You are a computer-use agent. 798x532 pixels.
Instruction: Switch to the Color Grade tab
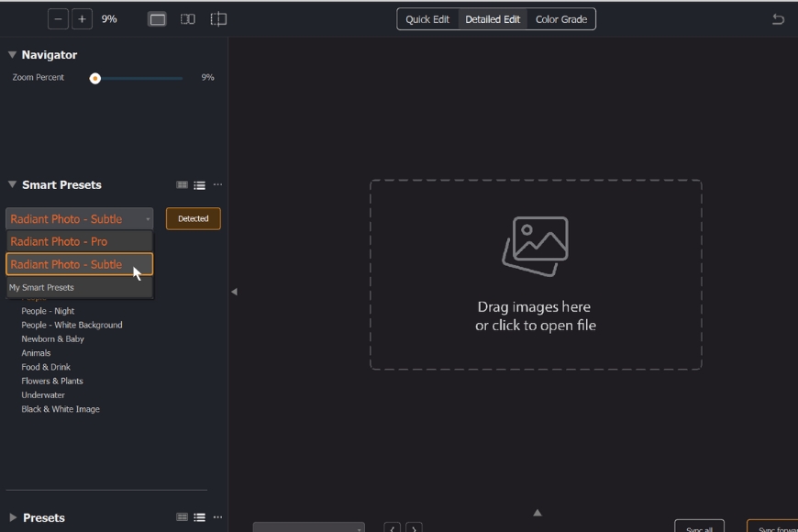(561, 19)
